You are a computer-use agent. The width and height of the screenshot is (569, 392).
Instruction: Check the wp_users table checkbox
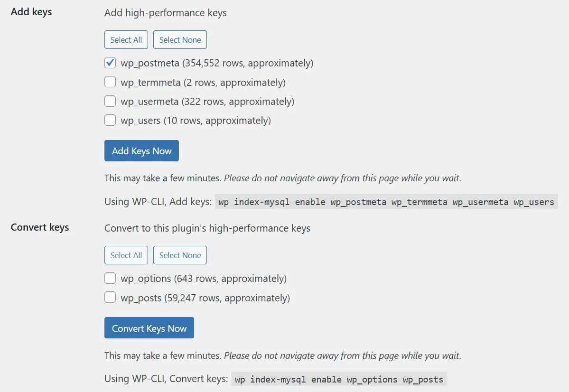pos(110,120)
